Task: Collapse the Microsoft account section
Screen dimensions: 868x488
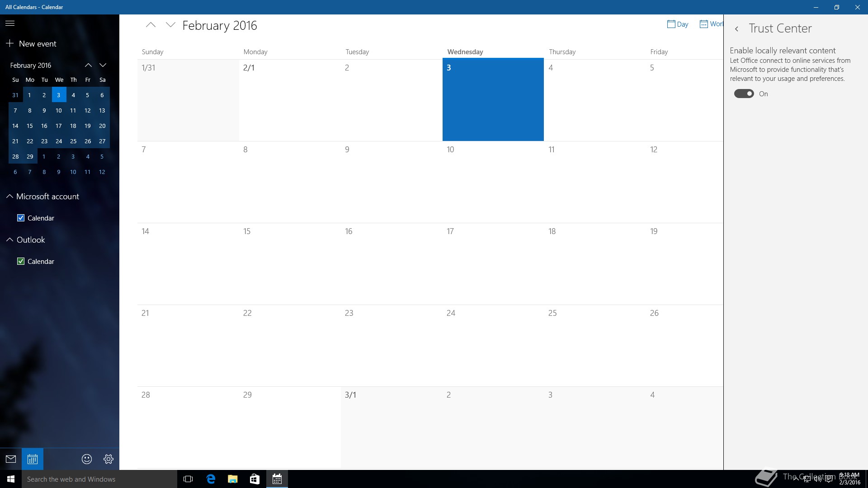Action: [x=9, y=197]
